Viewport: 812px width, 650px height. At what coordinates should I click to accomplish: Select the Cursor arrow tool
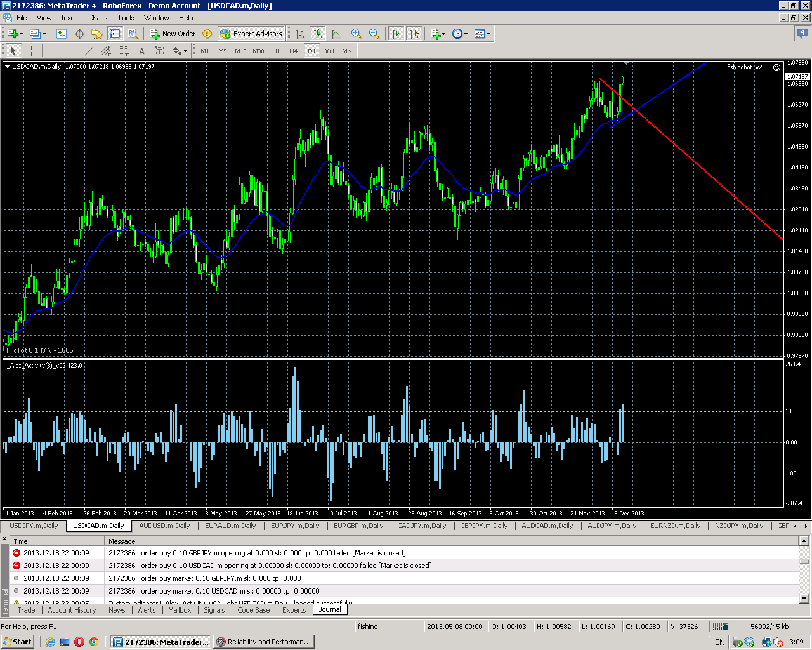click(13, 51)
